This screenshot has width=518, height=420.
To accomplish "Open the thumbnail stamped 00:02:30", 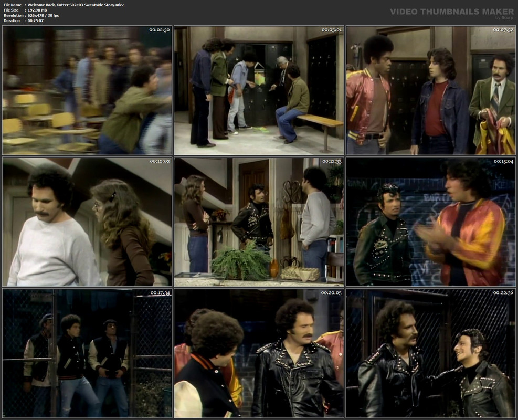I will click(87, 90).
